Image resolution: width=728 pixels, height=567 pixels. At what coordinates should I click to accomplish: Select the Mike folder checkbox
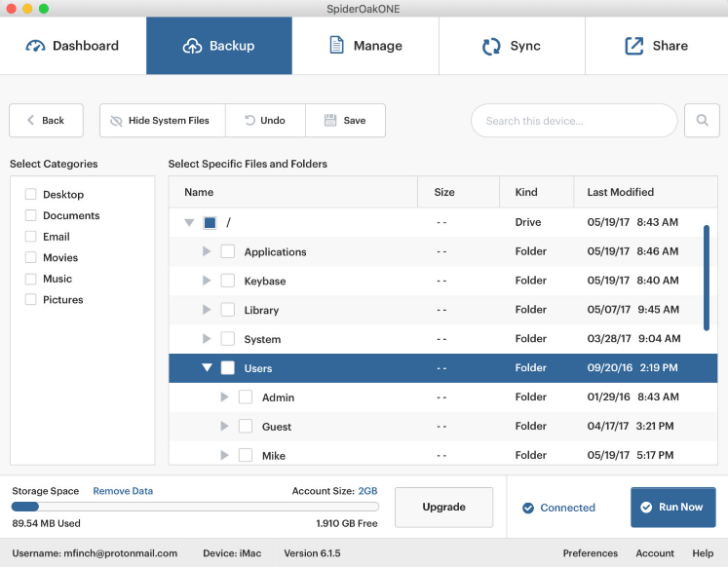(x=246, y=455)
